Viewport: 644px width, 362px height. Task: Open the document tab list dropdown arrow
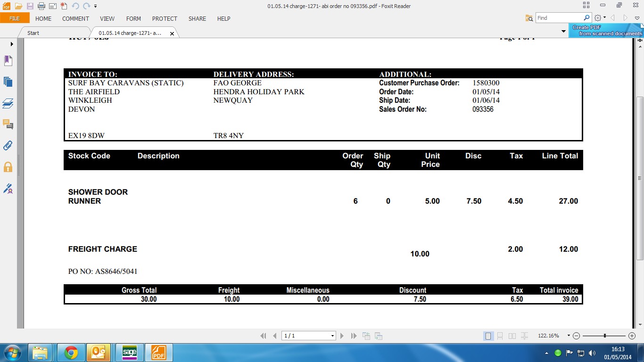tap(563, 32)
